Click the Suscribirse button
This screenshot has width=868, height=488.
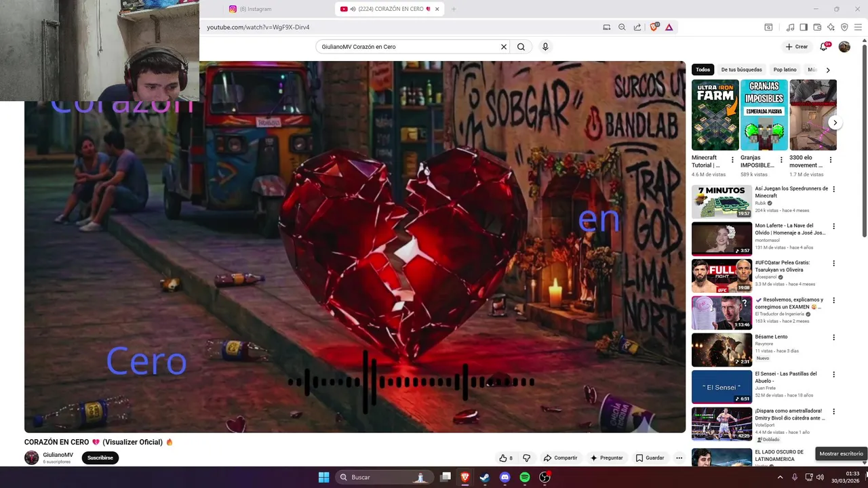click(x=100, y=457)
